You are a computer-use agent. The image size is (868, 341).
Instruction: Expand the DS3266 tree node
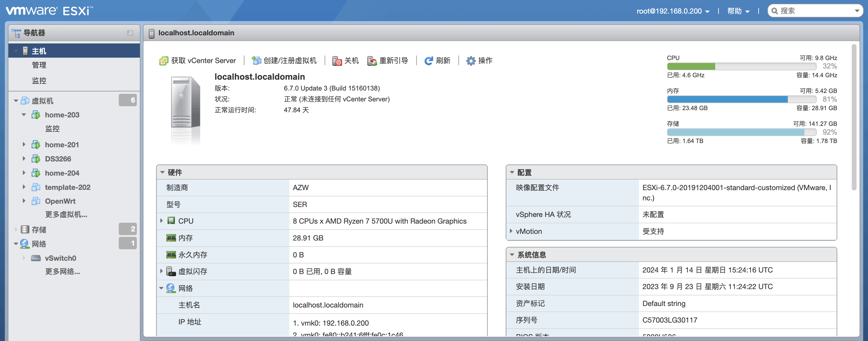(x=24, y=158)
